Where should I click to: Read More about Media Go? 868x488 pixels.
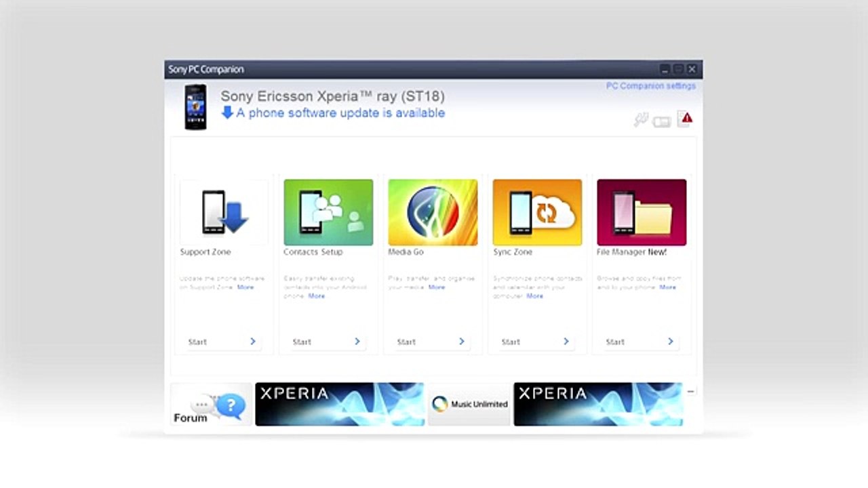437,287
